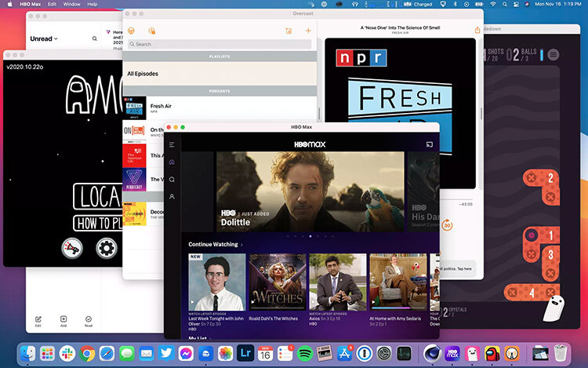Open the Edit menu
This screenshot has width=588, height=368.
coord(52,4)
